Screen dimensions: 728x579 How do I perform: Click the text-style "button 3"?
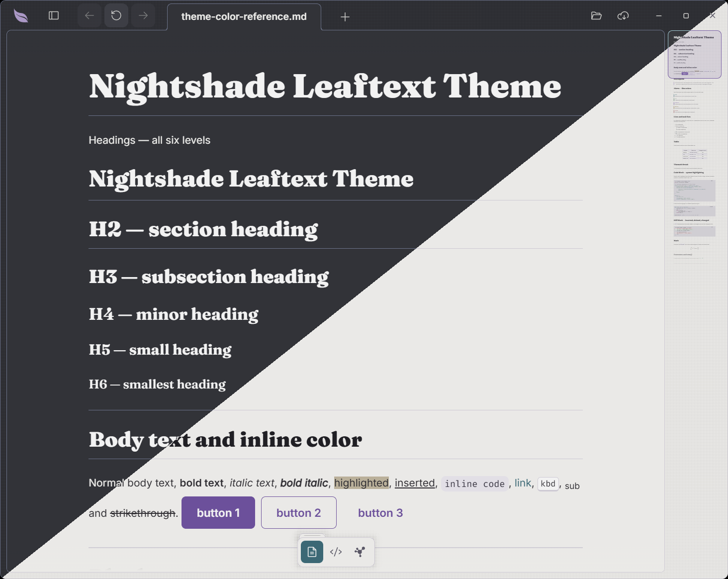click(380, 513)
